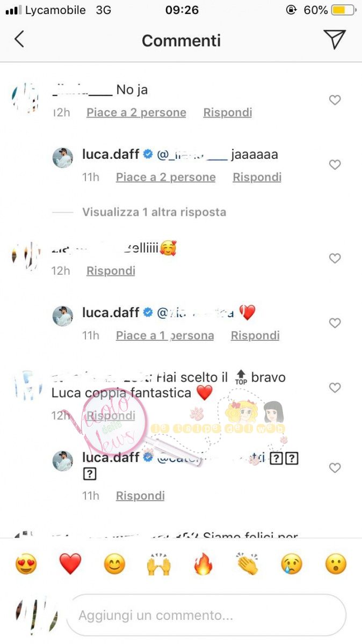Insert clapping hands emoji
This screenshot has height=644, width=362.
point(247,564)
